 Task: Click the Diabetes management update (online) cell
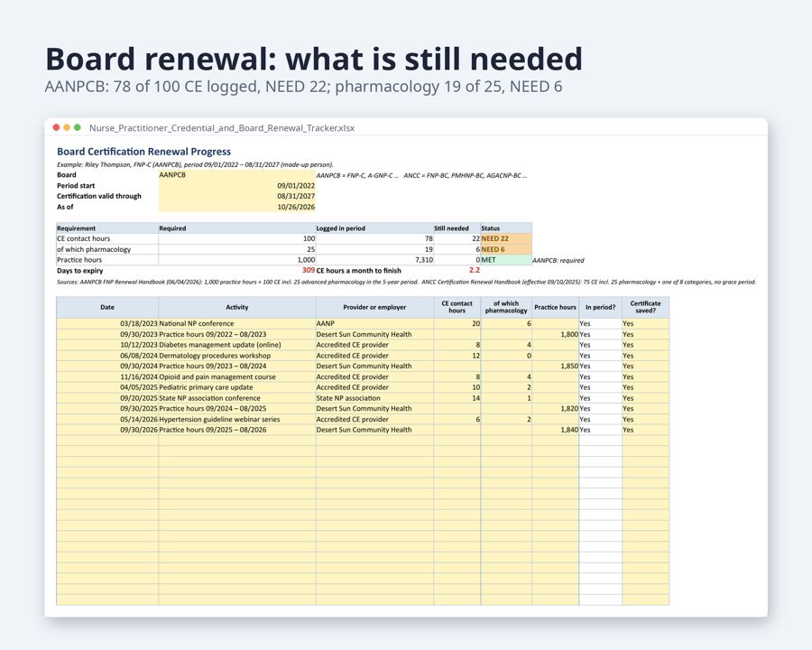point(237,345)
